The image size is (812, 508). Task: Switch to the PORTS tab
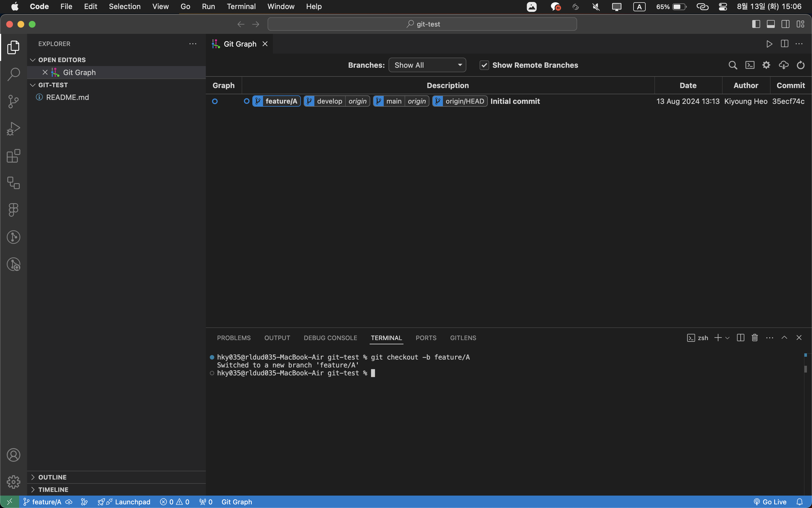point(426,338)
